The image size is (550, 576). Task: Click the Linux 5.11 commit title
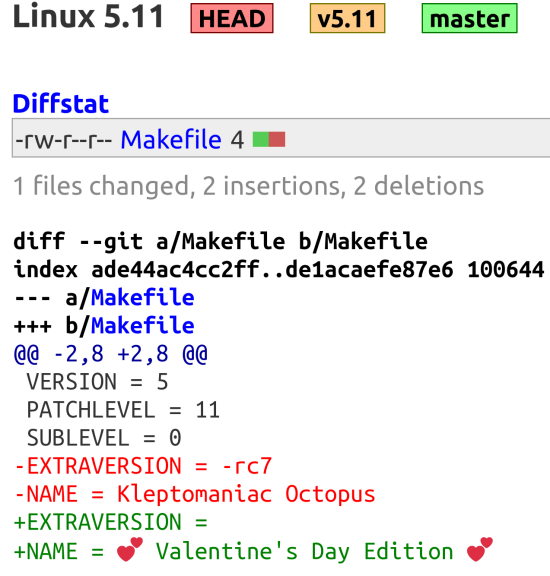[88, 17]
